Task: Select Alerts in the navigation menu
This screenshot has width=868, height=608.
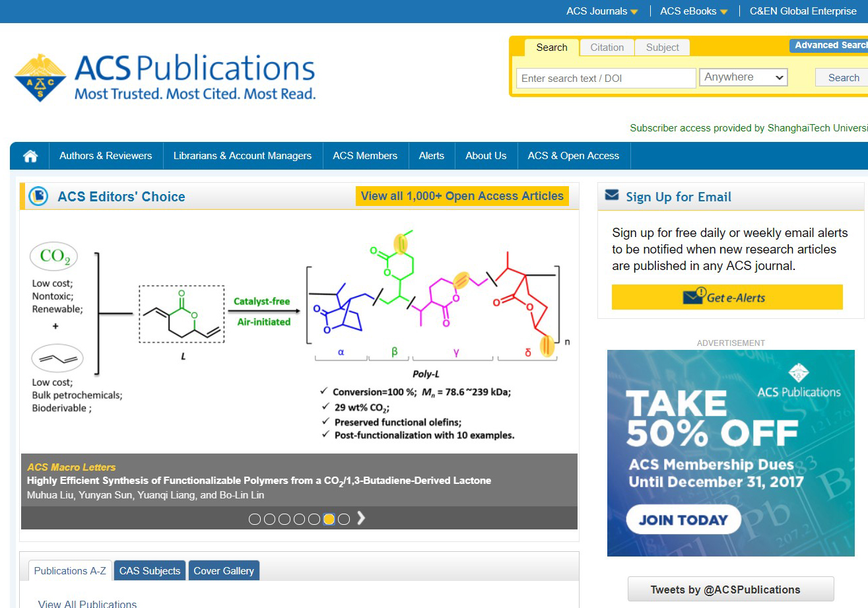Action: tap(432, 155)
